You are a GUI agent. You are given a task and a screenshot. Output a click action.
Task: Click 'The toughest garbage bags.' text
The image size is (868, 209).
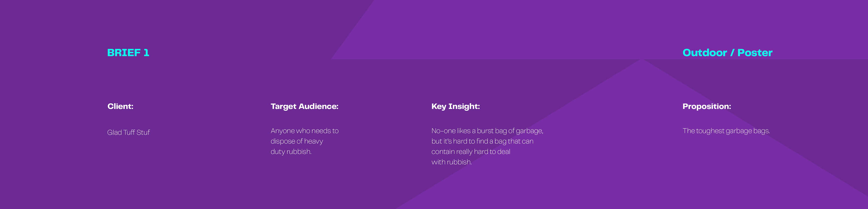tap(726, 131)
